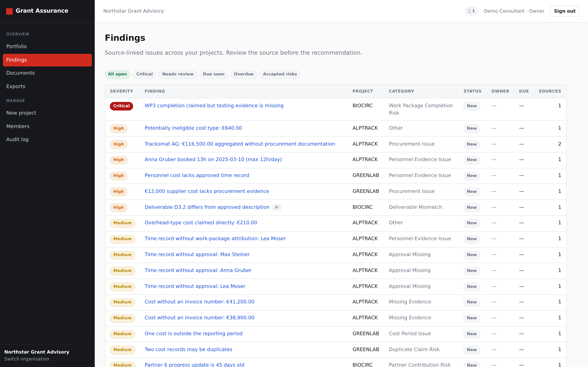Viewport: 588px width, 367px height.
Task: Open the notifications badge showing 1
Action: (471, 11)
